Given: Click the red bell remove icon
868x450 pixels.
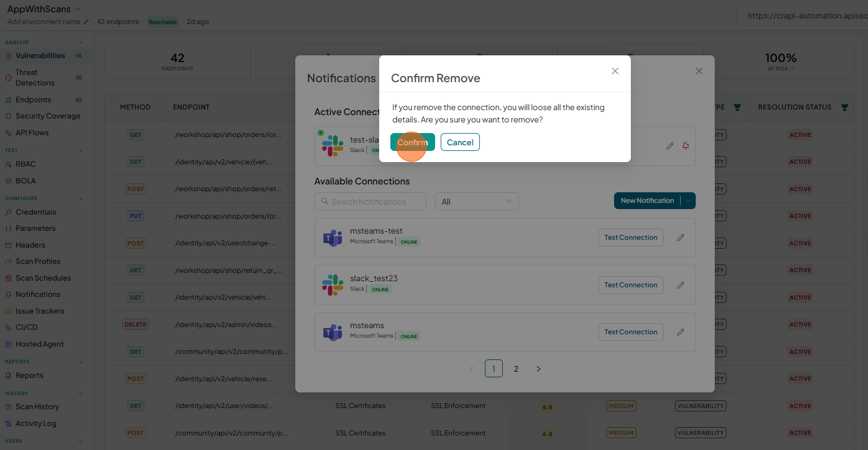Looking at the screenshot, I should (x=686, y=146).
